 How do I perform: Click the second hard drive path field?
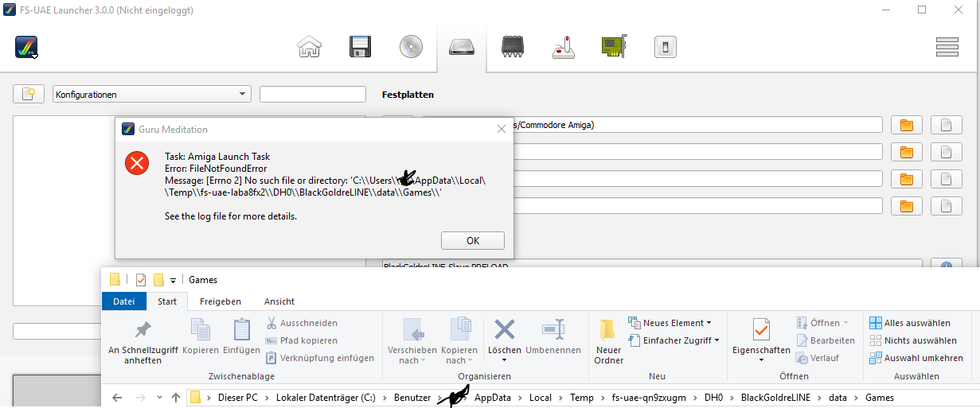tap(697, 152)
